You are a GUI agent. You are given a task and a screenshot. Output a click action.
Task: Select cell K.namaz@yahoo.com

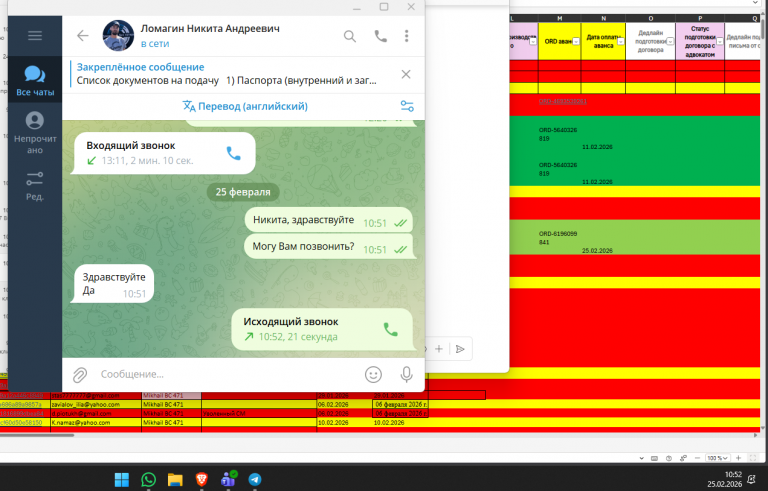tap(96, 422)
